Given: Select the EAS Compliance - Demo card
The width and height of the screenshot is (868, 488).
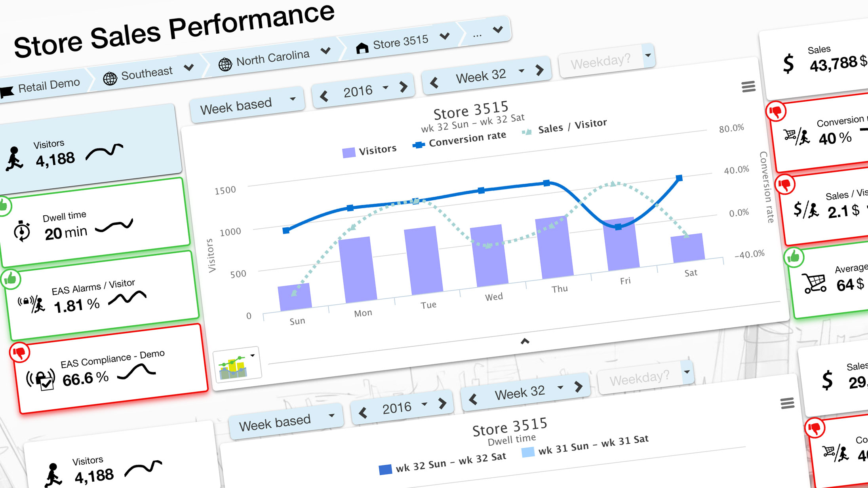Looking at the screenshot, I should pos(110,369).
